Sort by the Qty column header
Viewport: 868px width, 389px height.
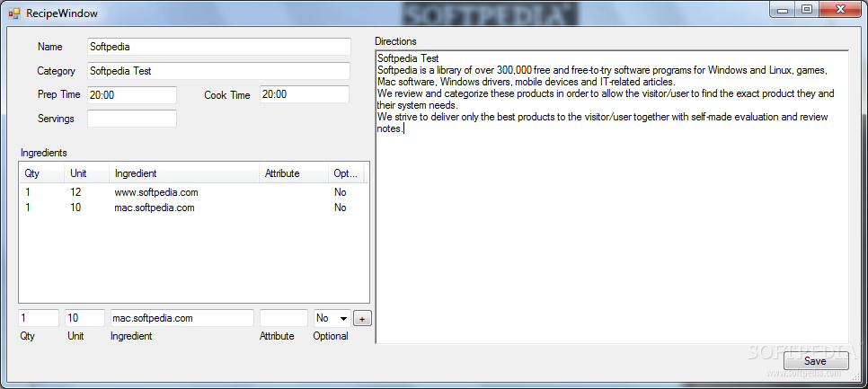pyautogui.click(x=41, y=173)
